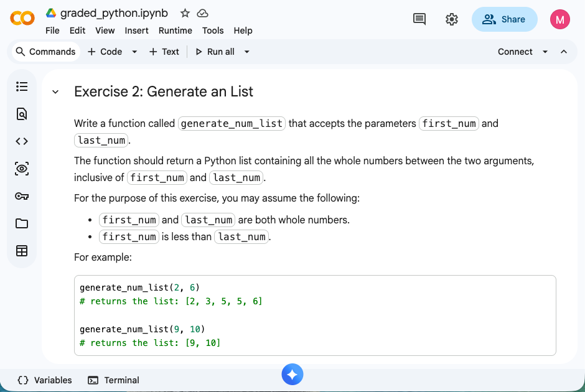Expand the Run all options dropdown

click(247, 52)
